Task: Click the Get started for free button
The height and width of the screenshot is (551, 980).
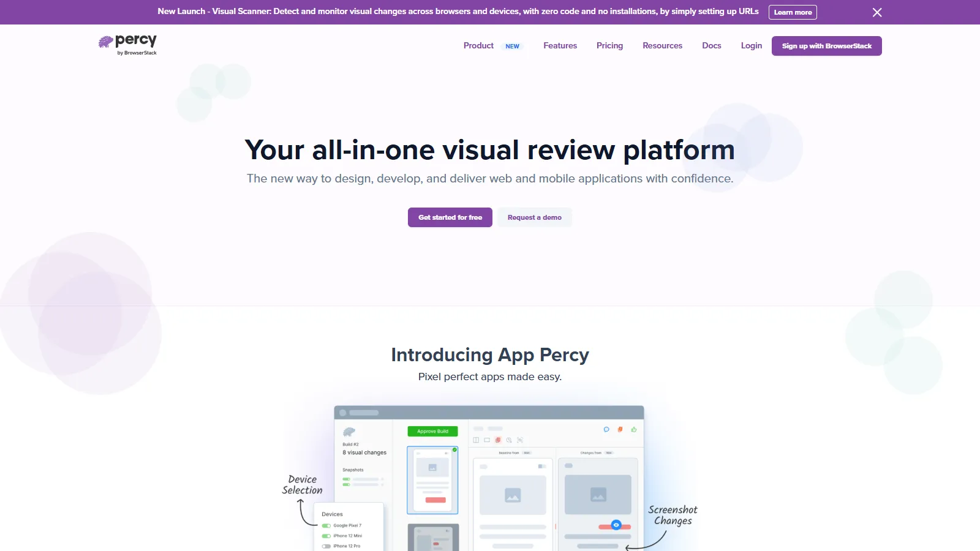Action: coord(450,217)
